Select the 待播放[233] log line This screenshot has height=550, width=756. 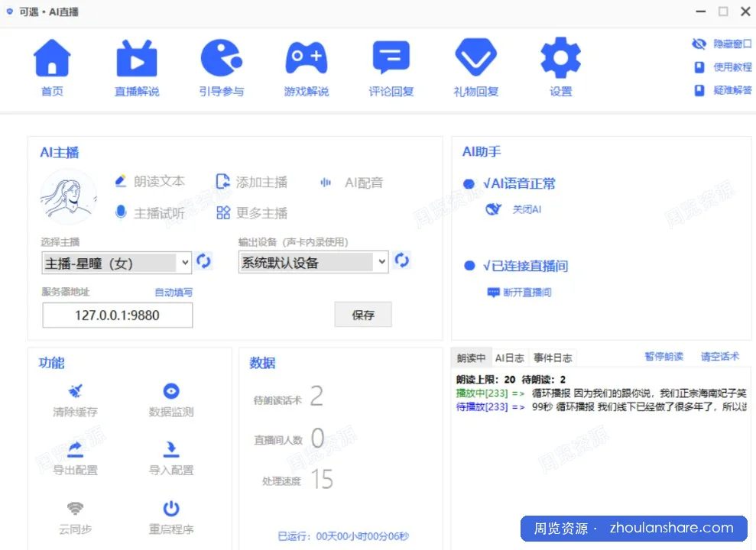click(602, 407)
